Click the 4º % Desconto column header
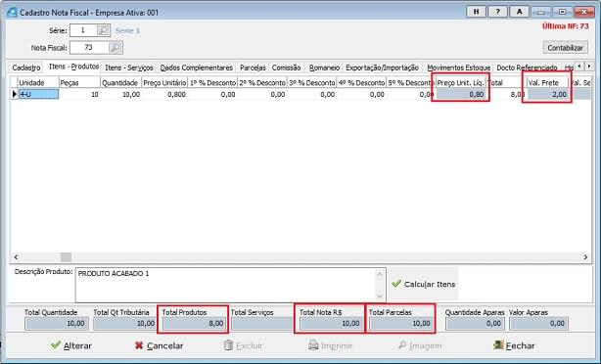 tap(361, 83)
